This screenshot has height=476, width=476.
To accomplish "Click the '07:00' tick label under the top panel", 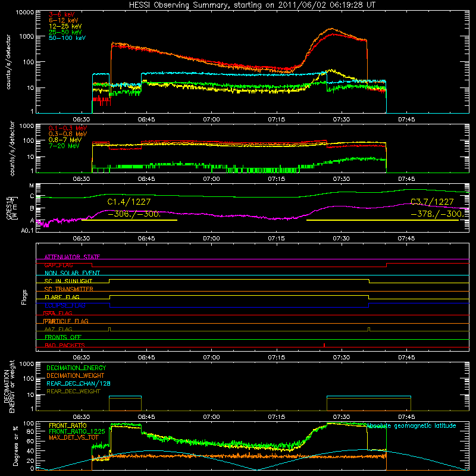I will tap(211, 120).
